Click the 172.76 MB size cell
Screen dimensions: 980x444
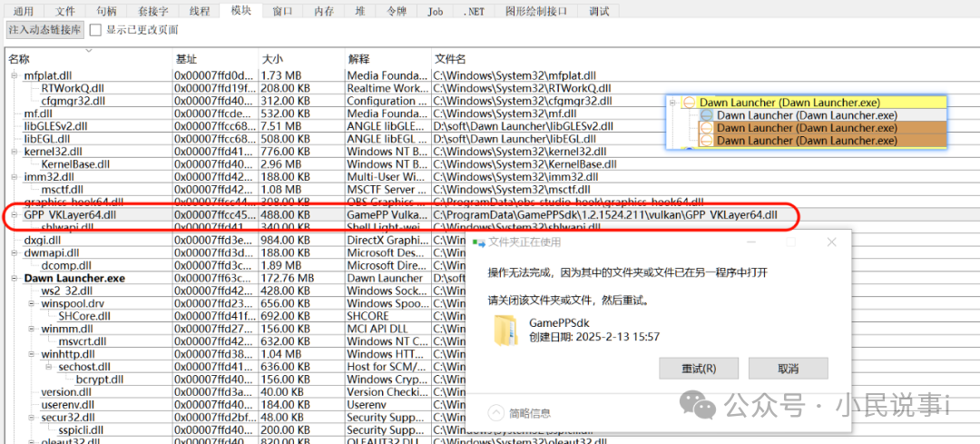click(287, 278)
